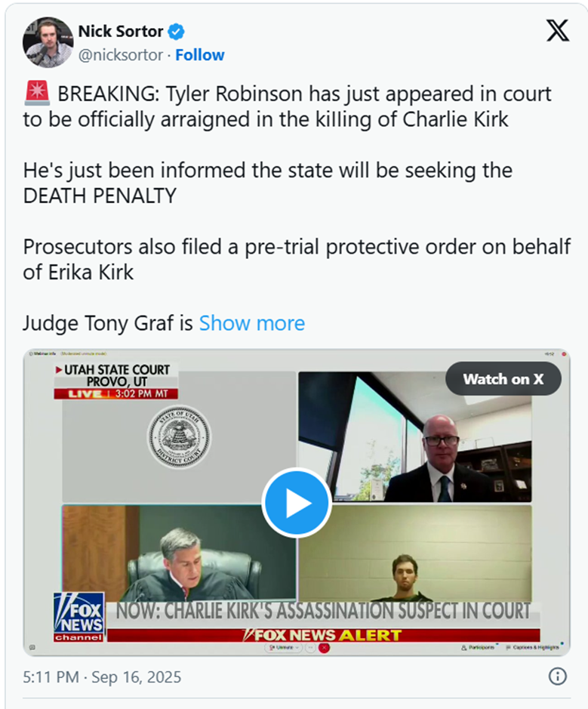Click the blue verified badge
This screenshot has width=588, height=709.
177,32
